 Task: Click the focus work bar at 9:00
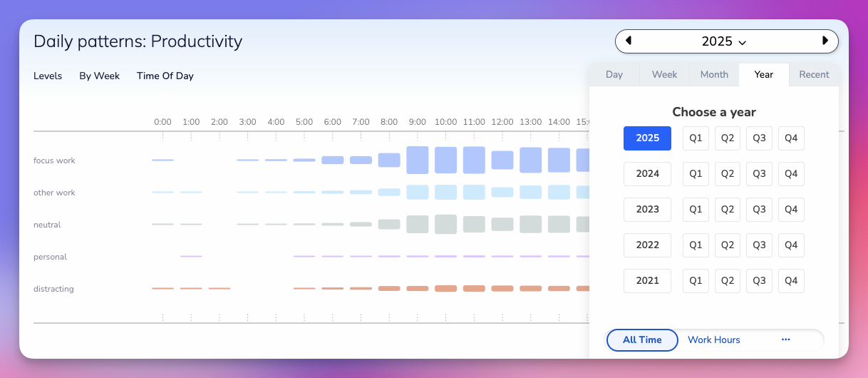(x=418, y=160)
